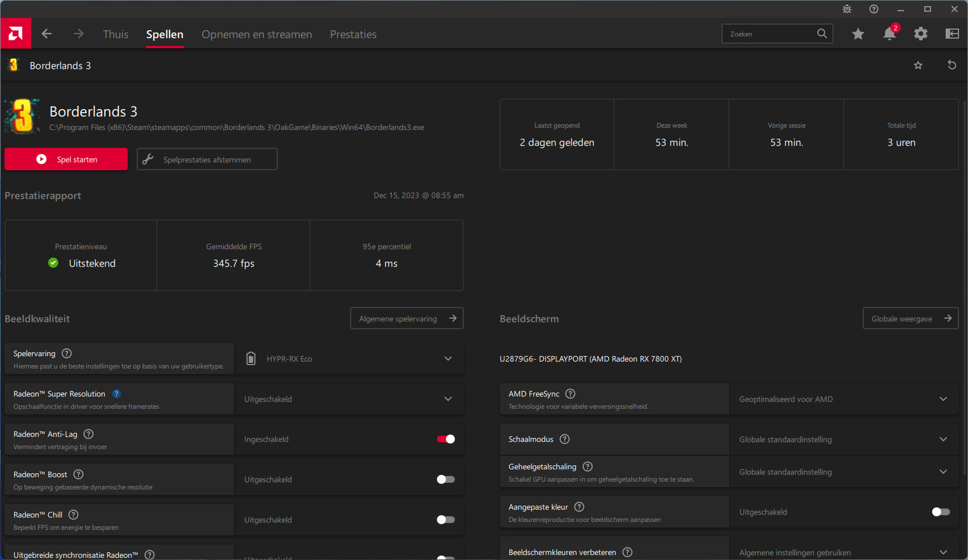Image resolution: width=968 pixels, height=560 pixels.
Task: Click the Deze week 53 min. tile
Action: tap(672, 134)
